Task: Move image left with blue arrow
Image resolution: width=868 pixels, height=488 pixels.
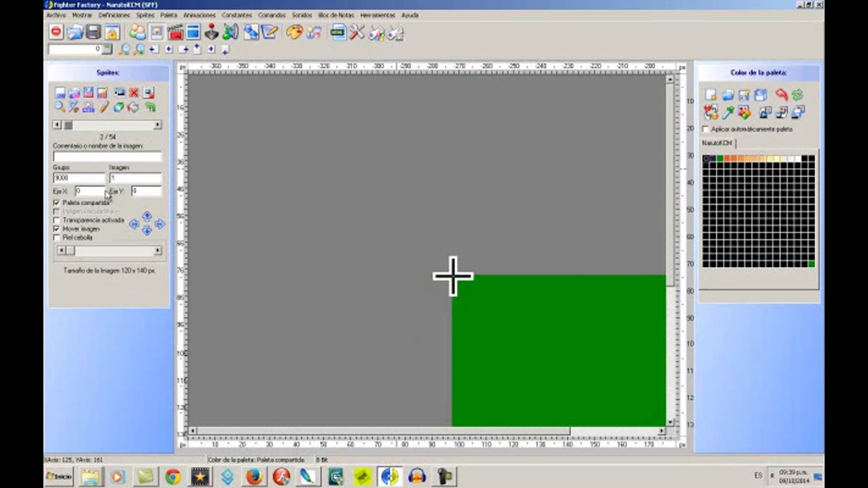Action: (134, 224)
